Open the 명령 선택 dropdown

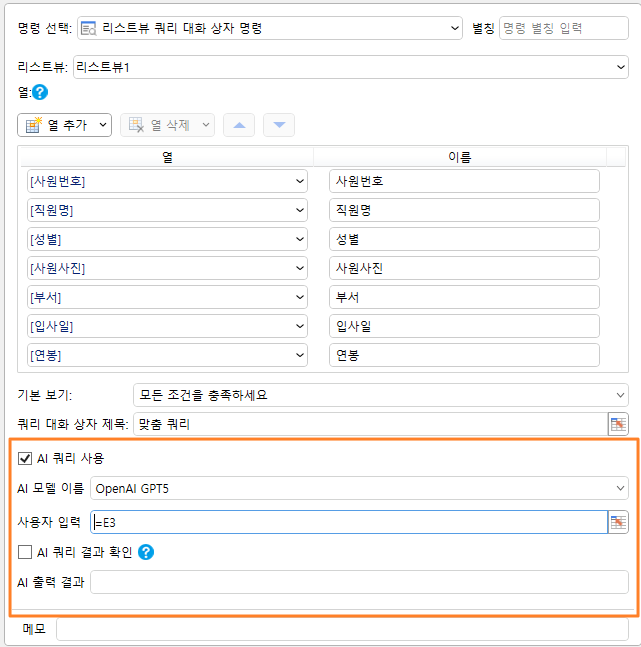(x=270, y=28)
